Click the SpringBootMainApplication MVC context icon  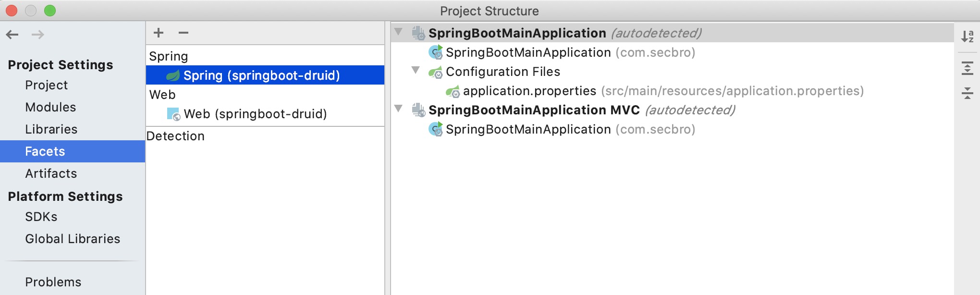coord(418,110)
